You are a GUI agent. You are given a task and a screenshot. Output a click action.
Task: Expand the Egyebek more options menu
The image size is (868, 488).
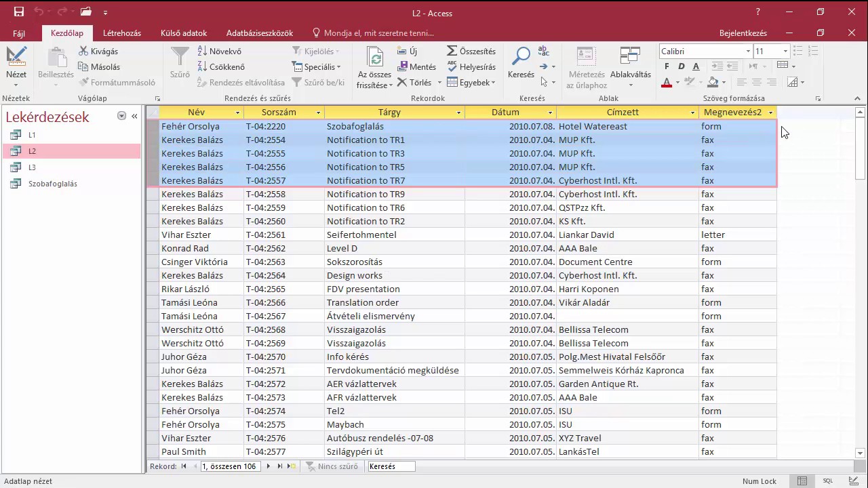[471, 82]
